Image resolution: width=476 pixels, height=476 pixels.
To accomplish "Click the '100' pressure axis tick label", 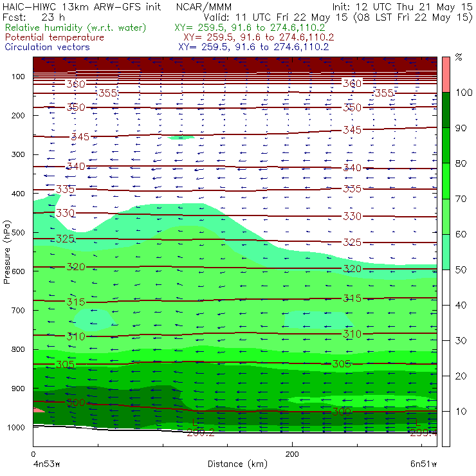I will coord(18,77).
